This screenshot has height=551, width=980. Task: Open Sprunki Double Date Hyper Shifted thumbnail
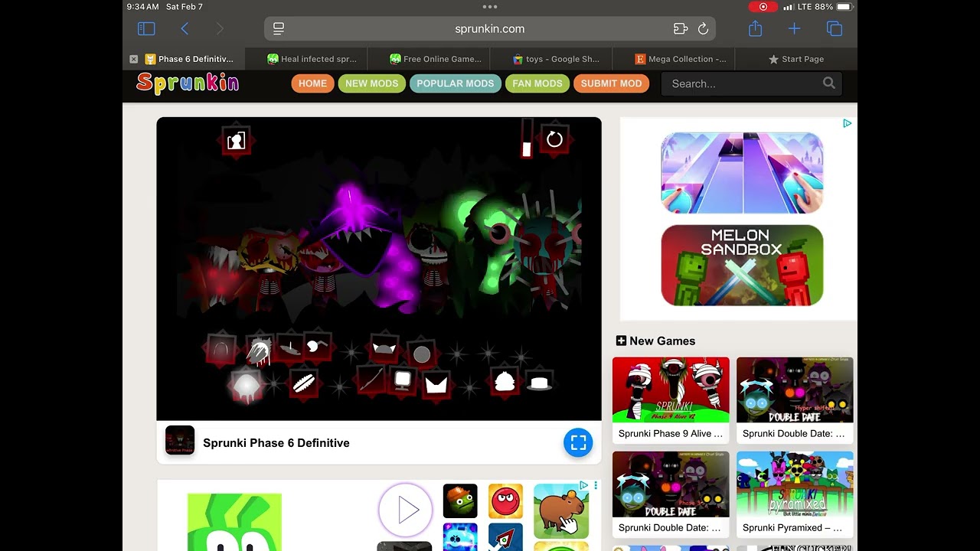point(795,390)
